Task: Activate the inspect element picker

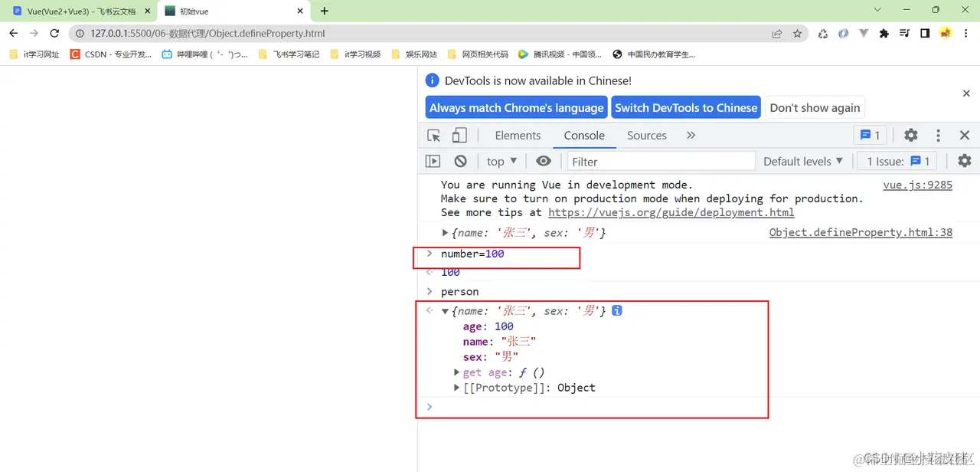Action: pos(434,136)
